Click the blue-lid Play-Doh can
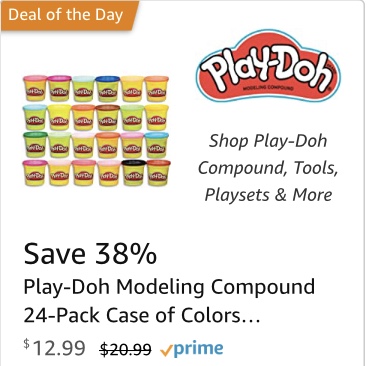 click(108, 89)
